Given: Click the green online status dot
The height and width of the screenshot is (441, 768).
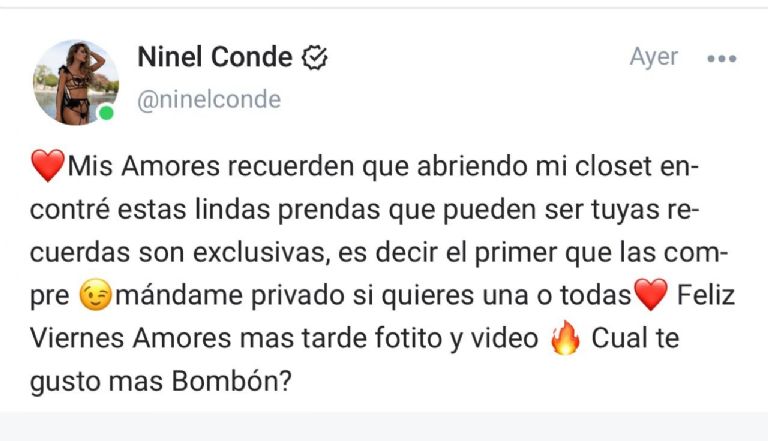Looking at the screenshot, I should point(106,113).
